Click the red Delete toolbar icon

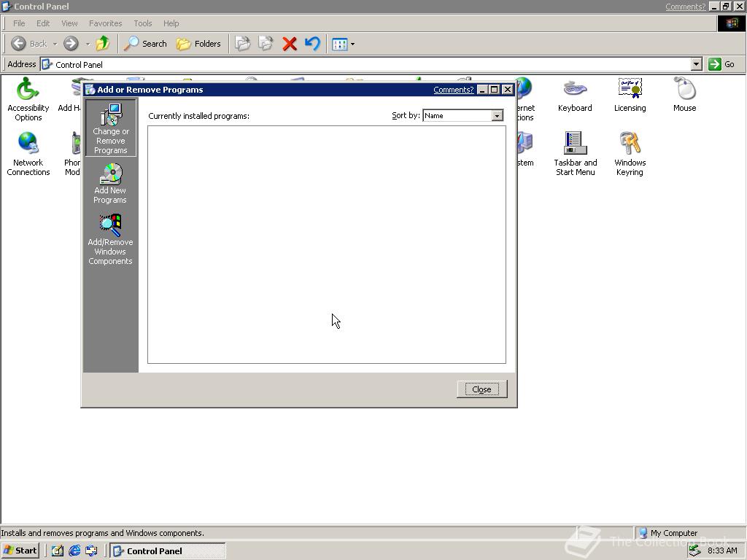[289, 44]
